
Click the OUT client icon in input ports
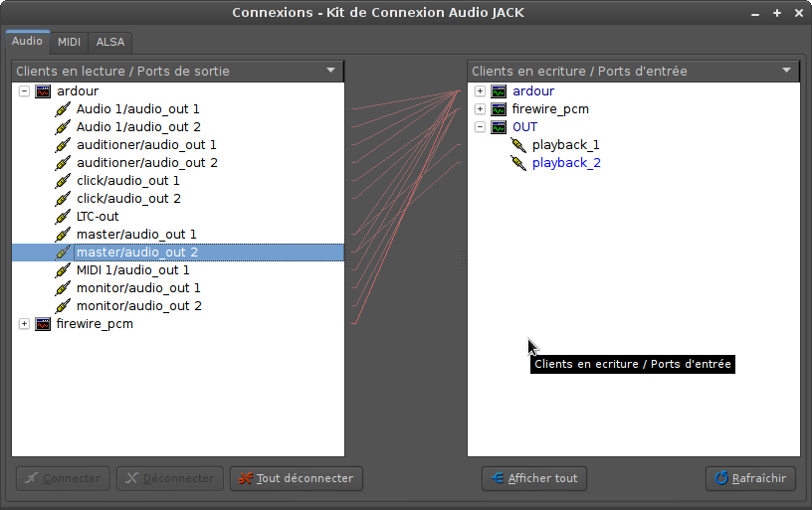[499, 127]
